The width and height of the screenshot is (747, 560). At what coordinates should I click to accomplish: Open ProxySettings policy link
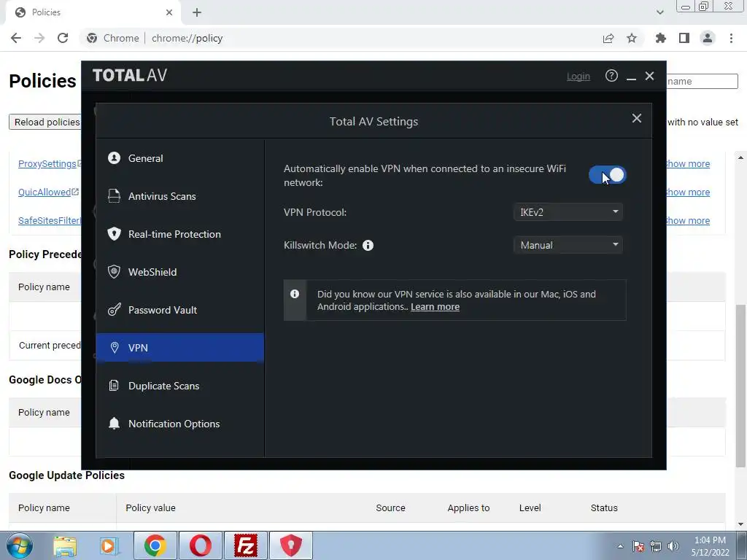(x=47, y=164)
